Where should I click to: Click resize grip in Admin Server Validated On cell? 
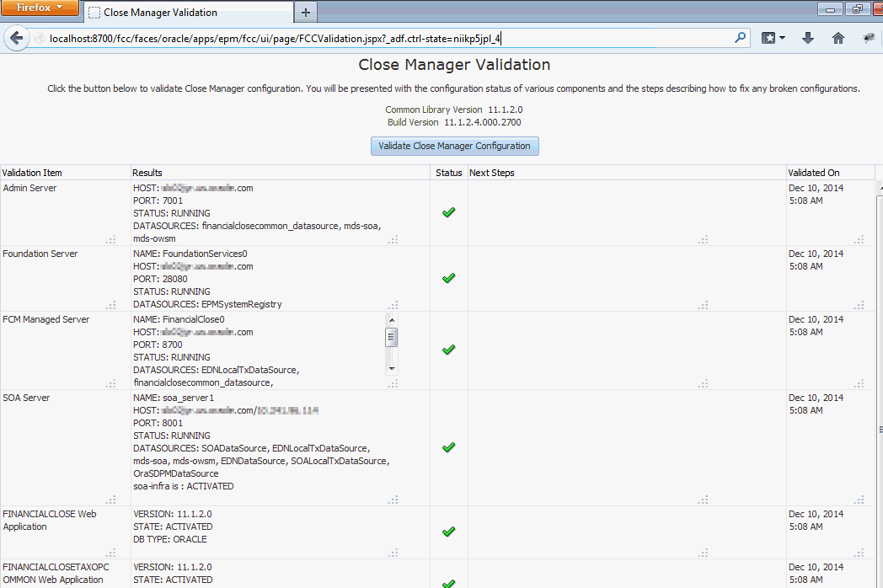click(859, 239)
